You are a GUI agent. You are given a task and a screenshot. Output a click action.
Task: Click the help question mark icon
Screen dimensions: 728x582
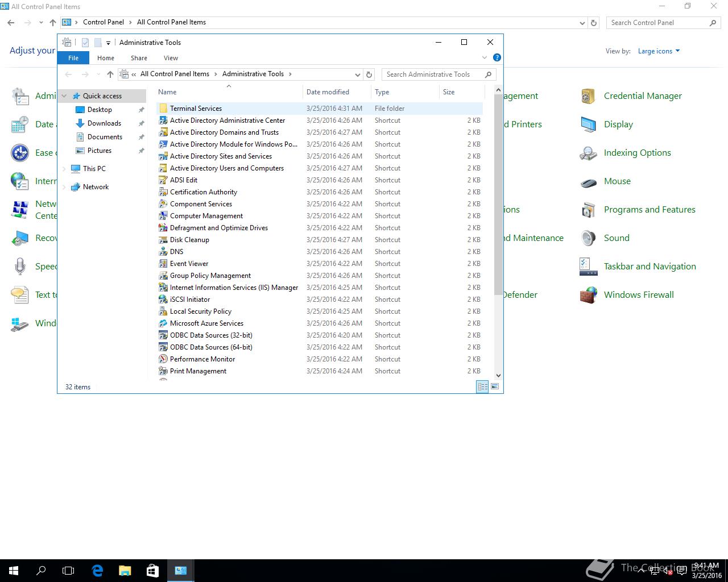pyautogui.click(x=497, y=57)
